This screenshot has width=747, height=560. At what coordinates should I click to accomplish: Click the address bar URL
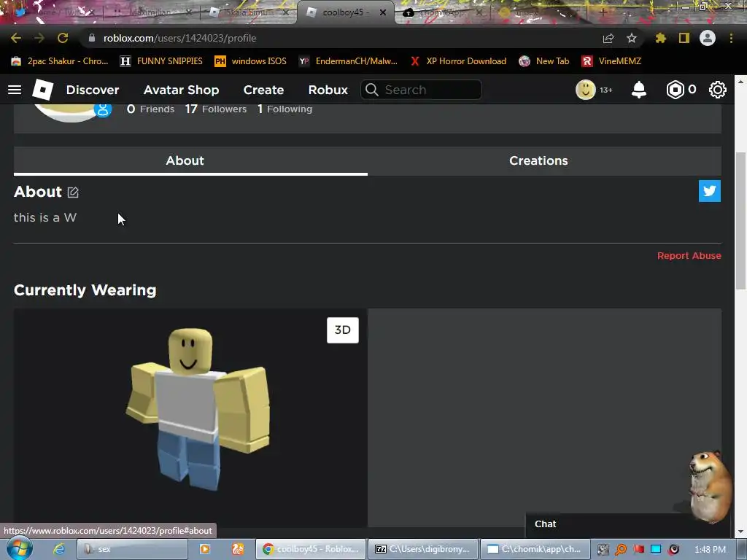[179, 38]
